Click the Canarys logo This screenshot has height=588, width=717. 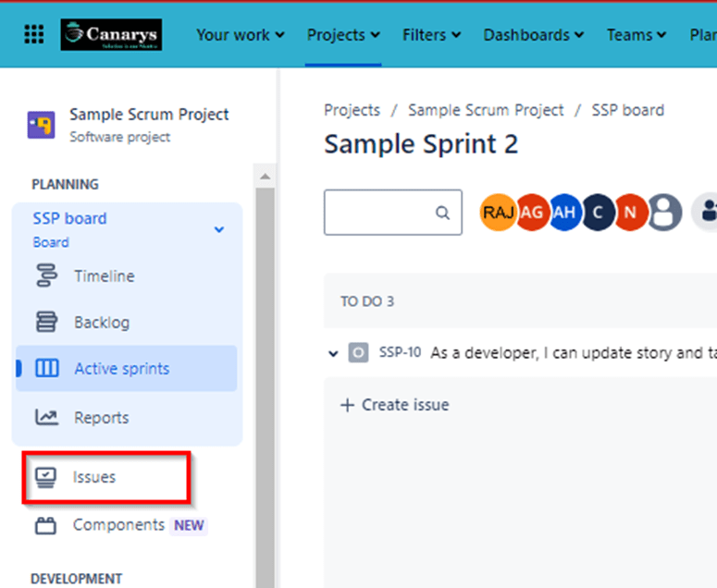coord(111,34)
